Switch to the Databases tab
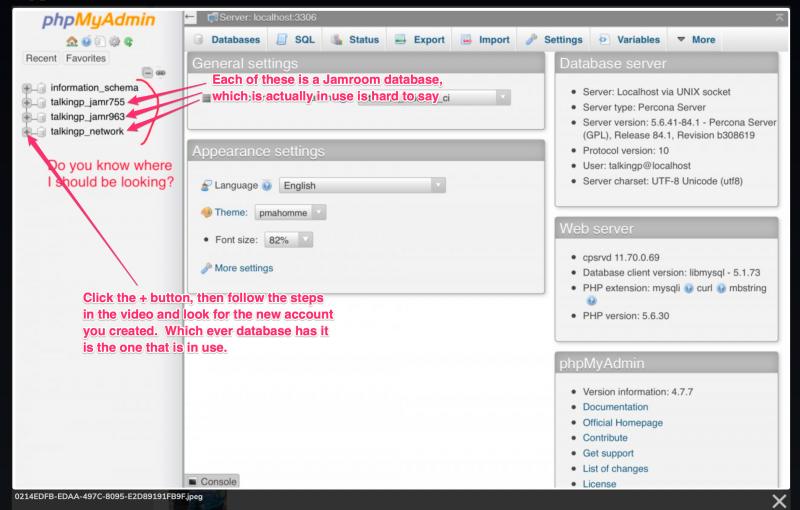 coord(228,40)
